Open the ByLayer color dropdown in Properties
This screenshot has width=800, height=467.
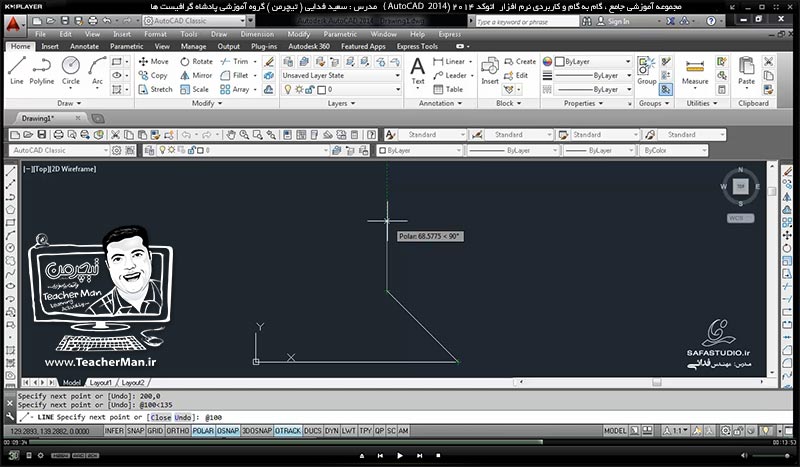pos(593,61)
